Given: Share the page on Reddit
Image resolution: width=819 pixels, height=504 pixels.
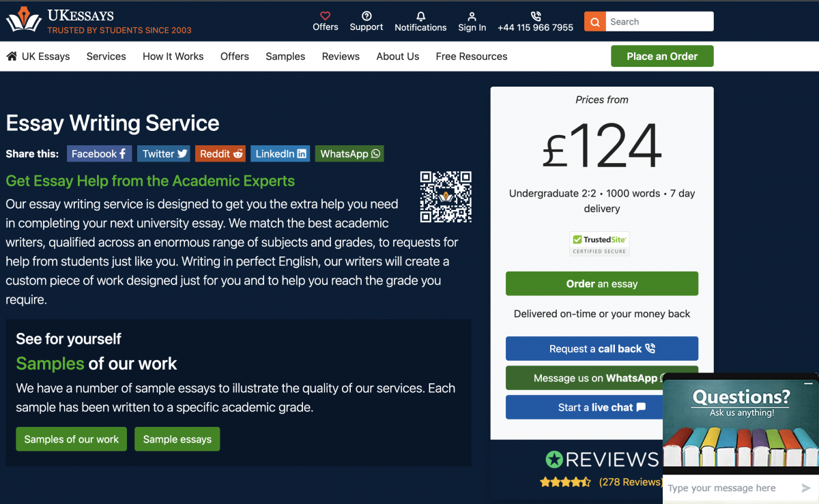Looking at the screenshot, I should tap(221, 154).
